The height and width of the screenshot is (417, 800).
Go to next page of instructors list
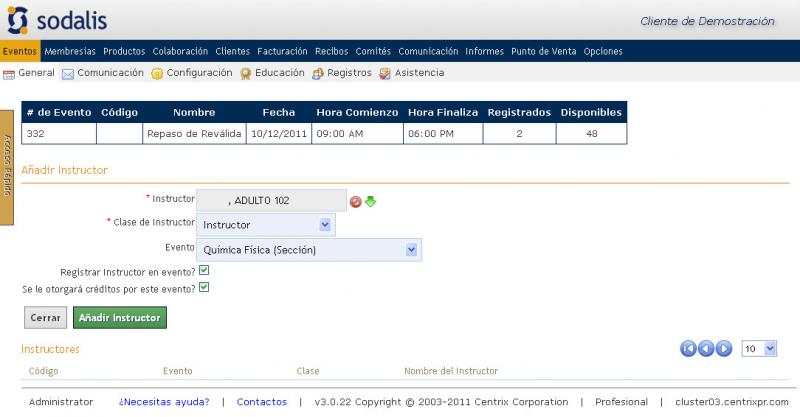coord(724,348)
